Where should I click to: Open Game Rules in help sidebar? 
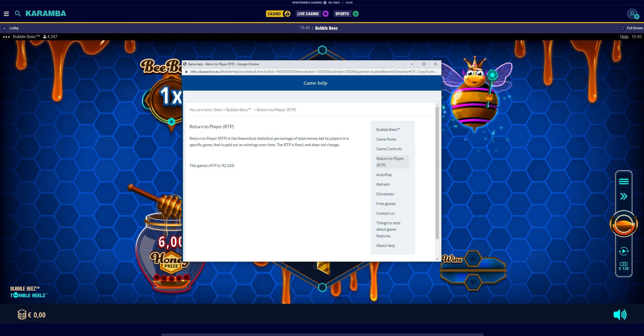coord(386,139)
